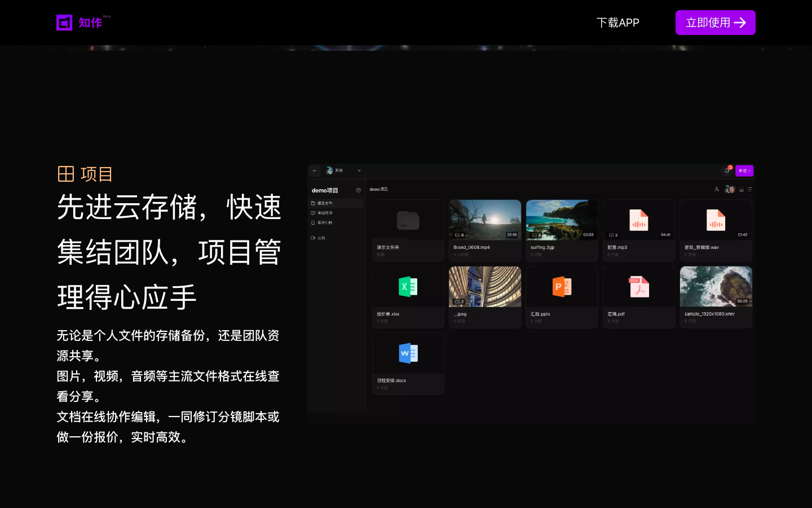Screen dimensions: 812x508
Task: Open project settings gear next to demo项目
Action: [x=358, y=190]
